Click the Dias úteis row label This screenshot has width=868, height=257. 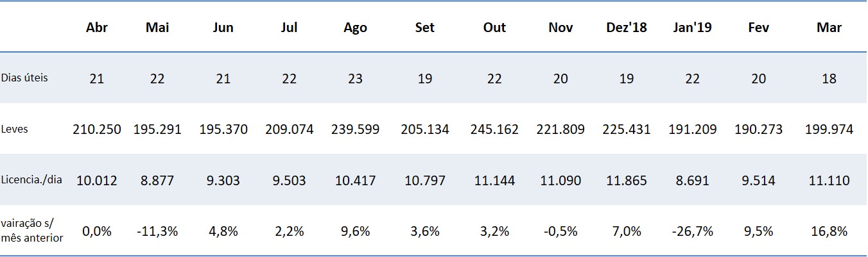24,78
